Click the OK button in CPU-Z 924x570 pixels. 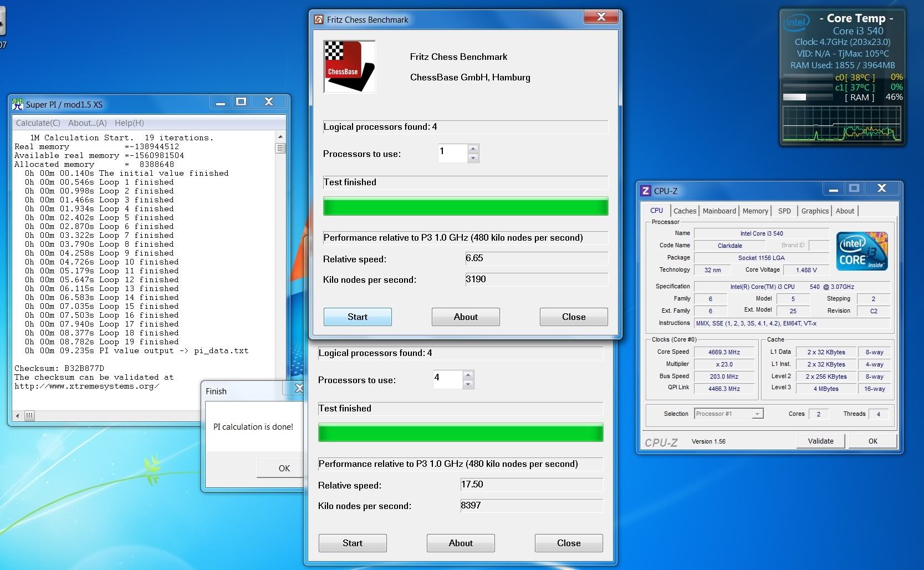(873, 441)
